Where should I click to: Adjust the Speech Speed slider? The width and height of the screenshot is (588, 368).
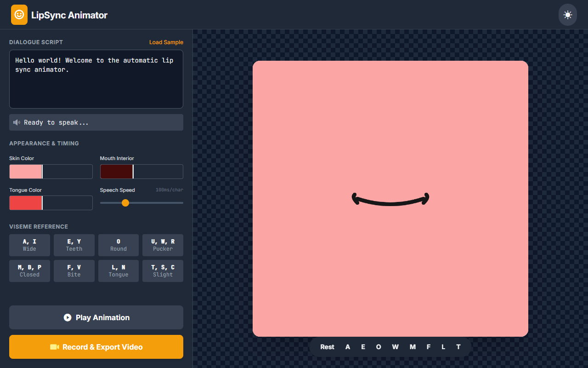coord(125,203)
